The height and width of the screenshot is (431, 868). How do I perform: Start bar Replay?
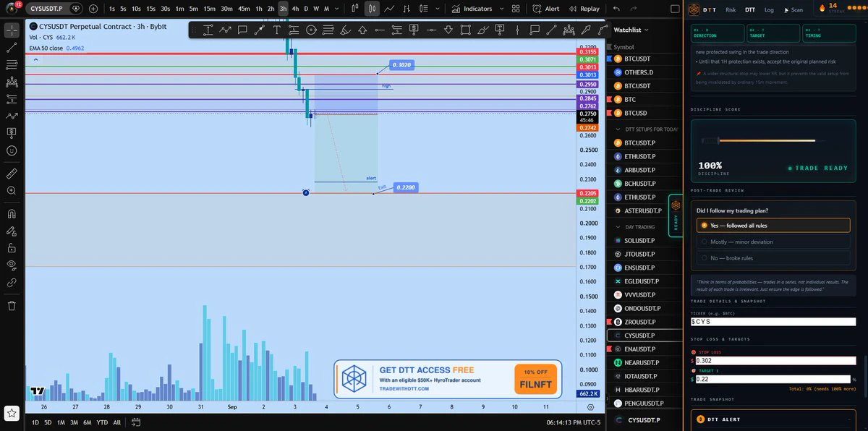point(584,9)
